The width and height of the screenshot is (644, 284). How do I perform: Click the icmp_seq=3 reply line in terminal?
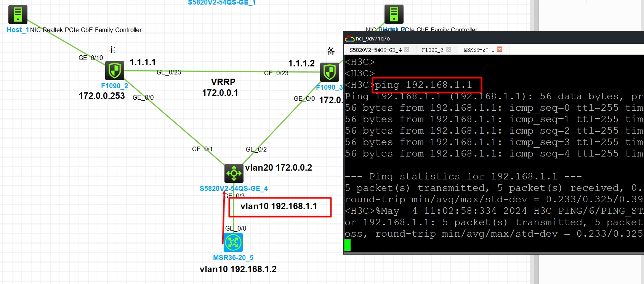[x=494, y=142]
